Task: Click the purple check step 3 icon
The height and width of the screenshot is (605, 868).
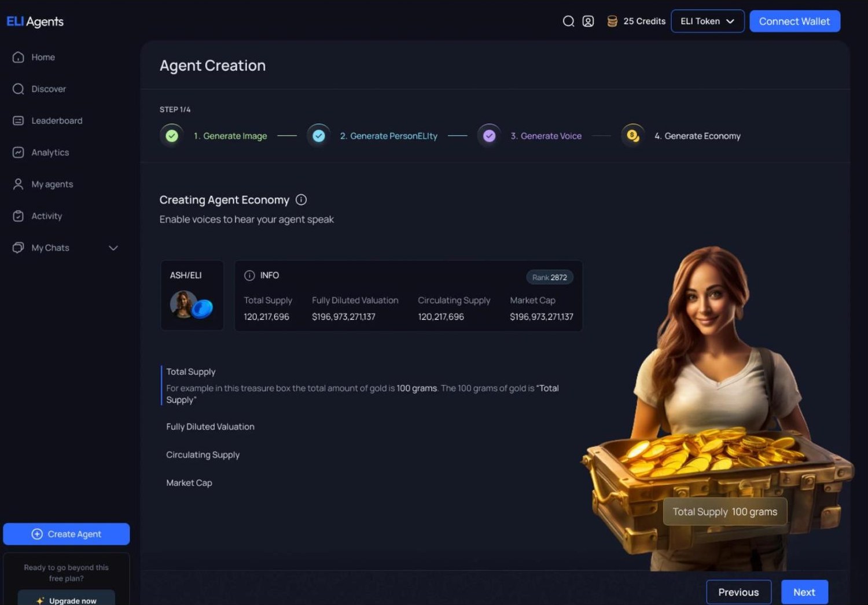Action: tap(490, 136)
